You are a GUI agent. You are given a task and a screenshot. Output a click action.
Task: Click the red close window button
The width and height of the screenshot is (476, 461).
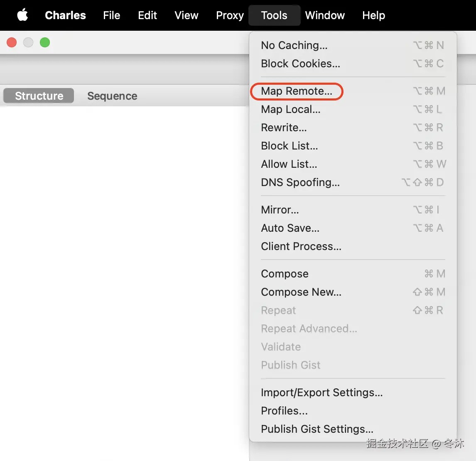coord(12,42)
